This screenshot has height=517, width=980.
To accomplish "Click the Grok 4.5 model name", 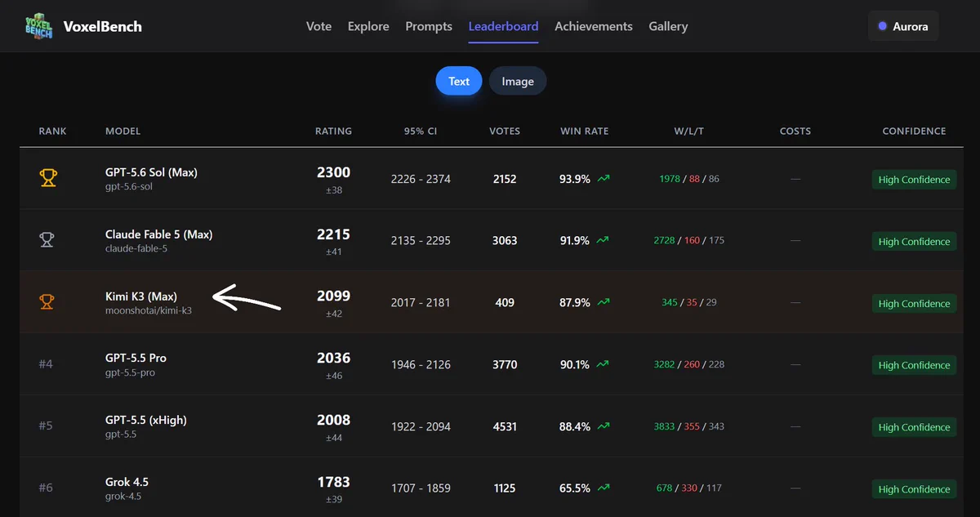I will click(127, 482).
